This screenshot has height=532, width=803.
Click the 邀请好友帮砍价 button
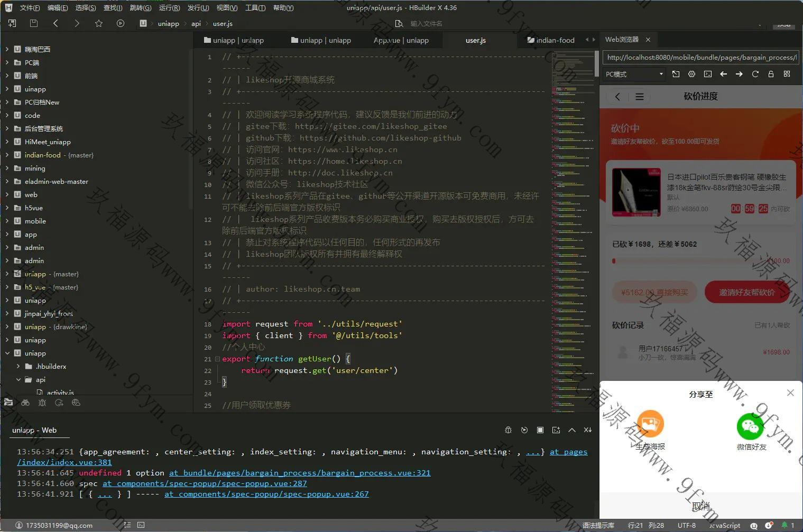746,292
